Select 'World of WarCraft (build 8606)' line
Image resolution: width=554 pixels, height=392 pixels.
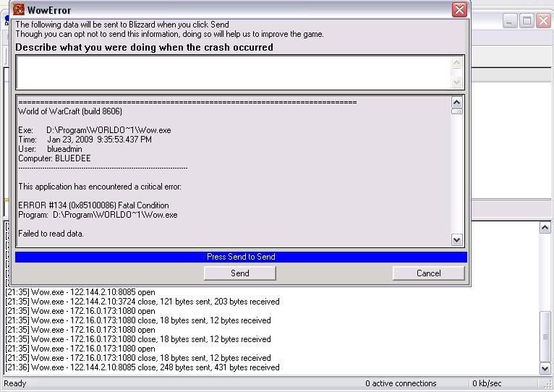[70, 111]
